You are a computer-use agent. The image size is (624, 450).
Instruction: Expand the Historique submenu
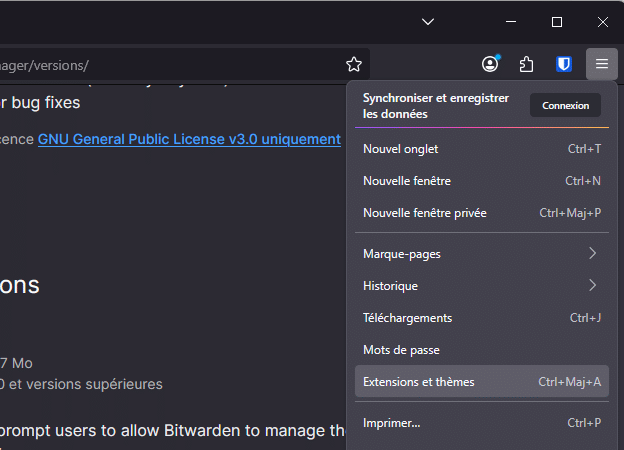pyautogui.click(x=482, y=286)
